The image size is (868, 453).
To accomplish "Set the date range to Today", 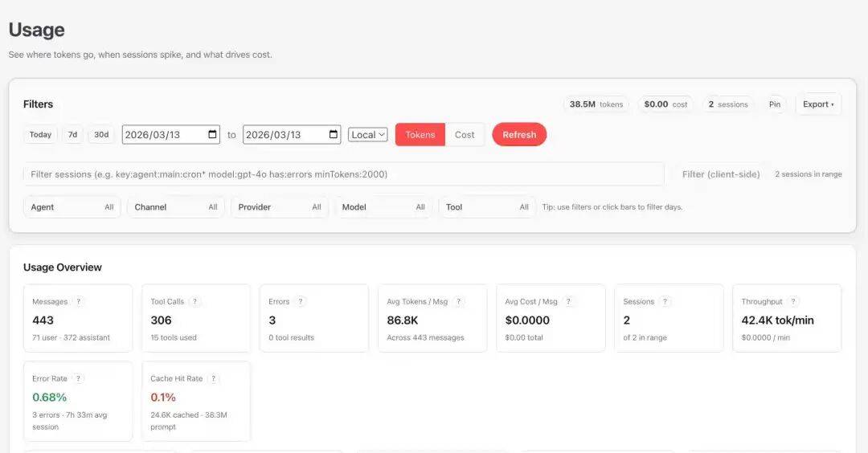I will 40,135.
